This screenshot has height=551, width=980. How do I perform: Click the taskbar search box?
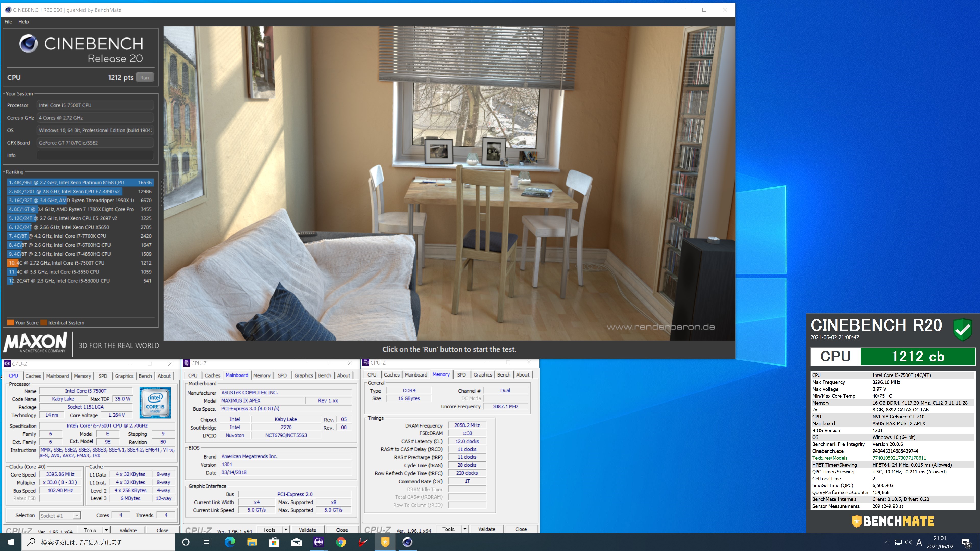[98, 542]
